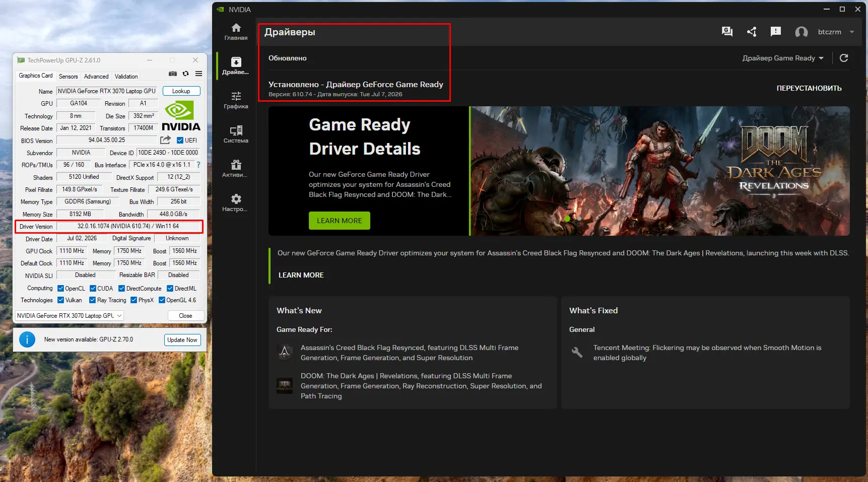The image size is (868, 482).
Task: Toggle the CUDA checkbox
Action: tap(93, 289)
